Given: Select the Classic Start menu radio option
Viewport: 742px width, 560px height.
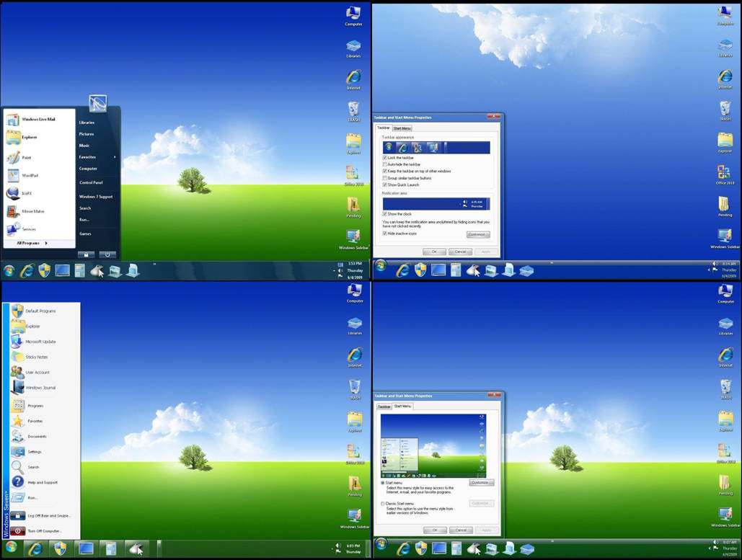Looking at the screenshot, I should pyautogui.click(x=382, y=503).
